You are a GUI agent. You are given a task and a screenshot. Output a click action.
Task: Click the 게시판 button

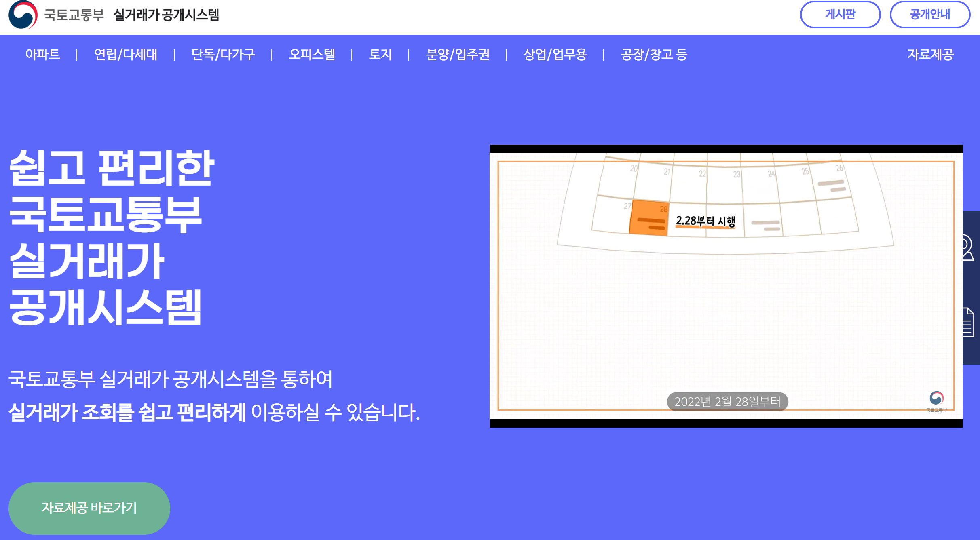click(x=841, y=15)
